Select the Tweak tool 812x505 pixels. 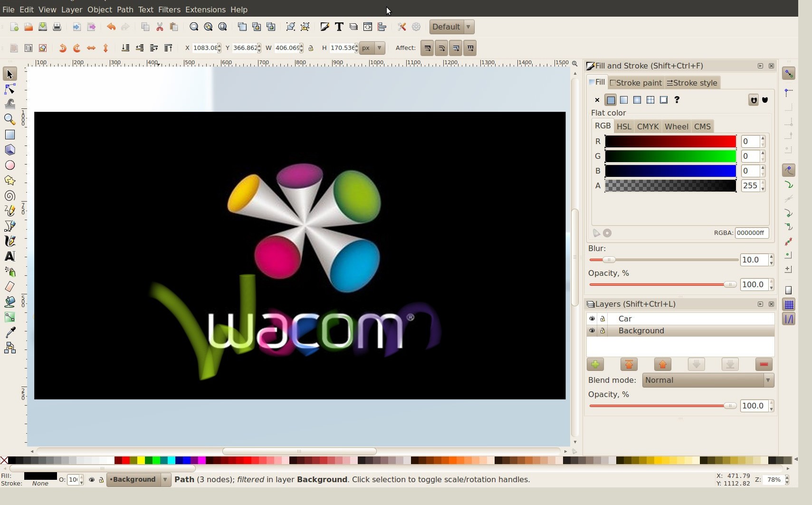(10, 104)
